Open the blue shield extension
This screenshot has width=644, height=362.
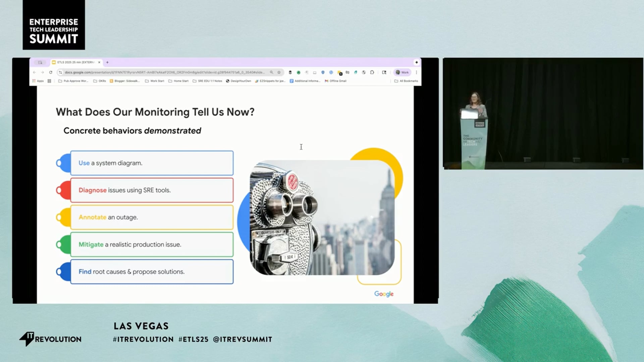point(323,72)
